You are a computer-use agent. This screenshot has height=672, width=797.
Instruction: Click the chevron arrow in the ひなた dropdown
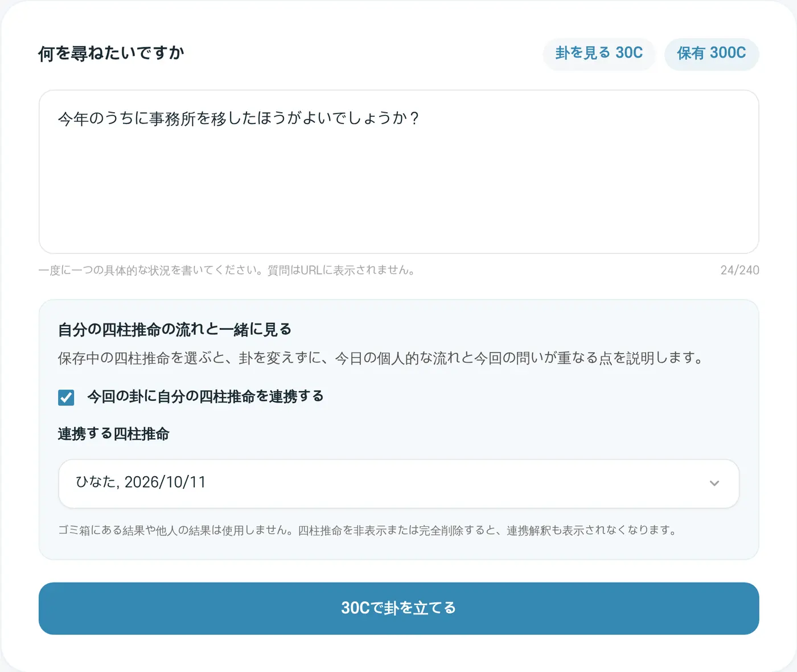pos(714,483)
